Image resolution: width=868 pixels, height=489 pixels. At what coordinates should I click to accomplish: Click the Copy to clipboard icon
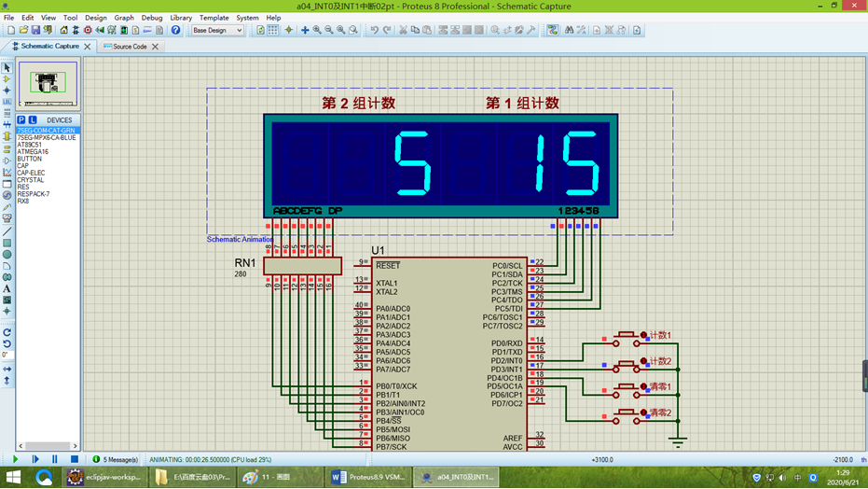tap(415, 30)
